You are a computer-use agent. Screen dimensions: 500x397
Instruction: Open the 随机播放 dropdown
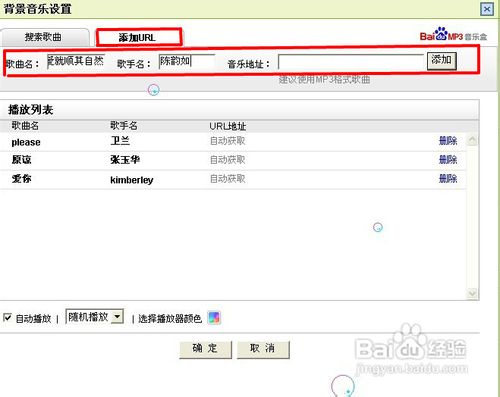(95, 317)
